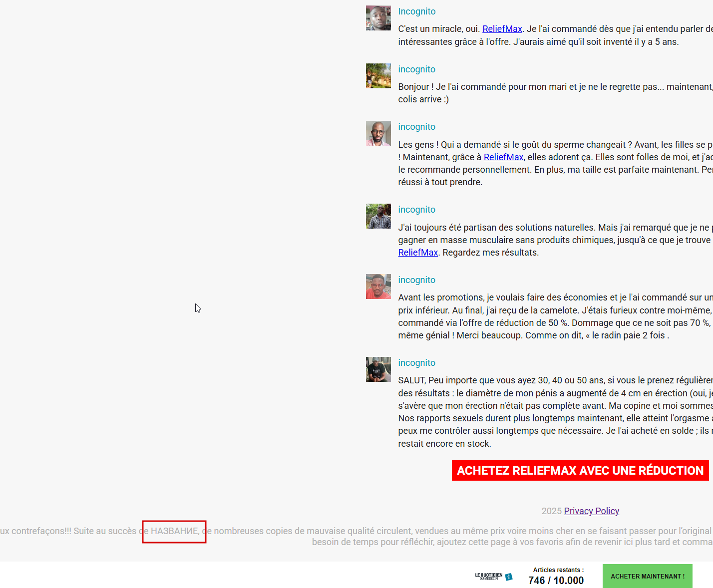Click the "746 / 10.000" stock counter
713x588 pixels.
click(x=556, y=581)
